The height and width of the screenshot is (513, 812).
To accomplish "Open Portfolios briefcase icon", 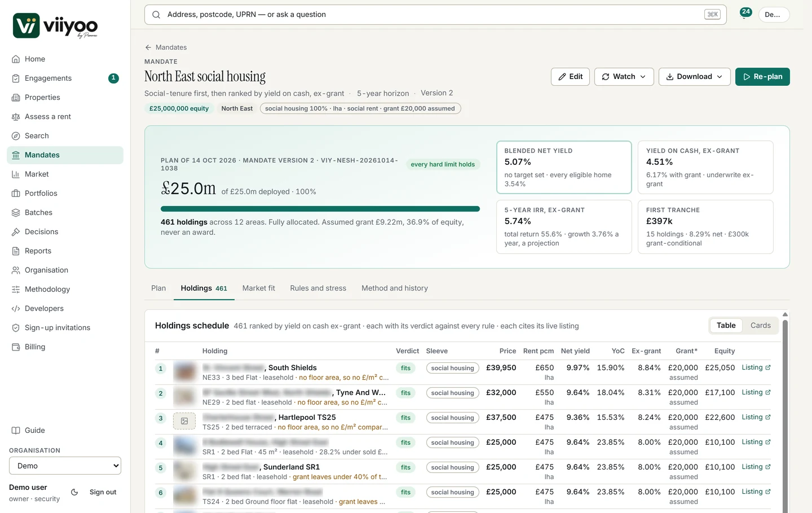I will tap(16, 194).
